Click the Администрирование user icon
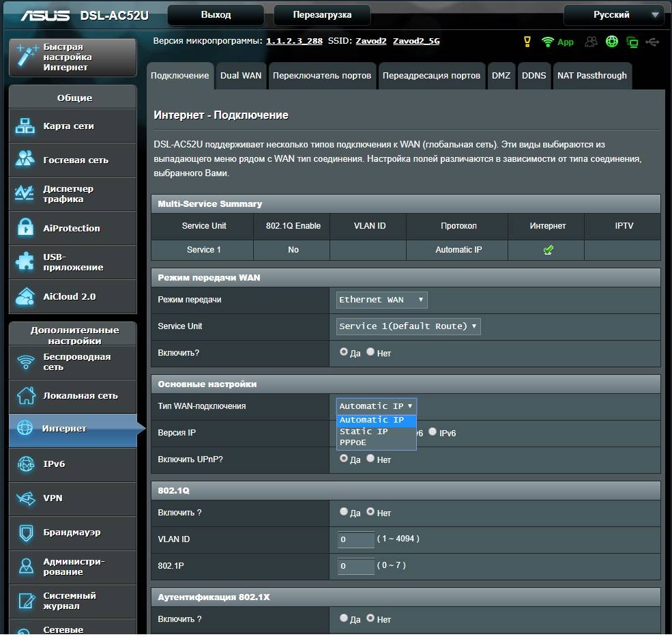 pos(26,566)
